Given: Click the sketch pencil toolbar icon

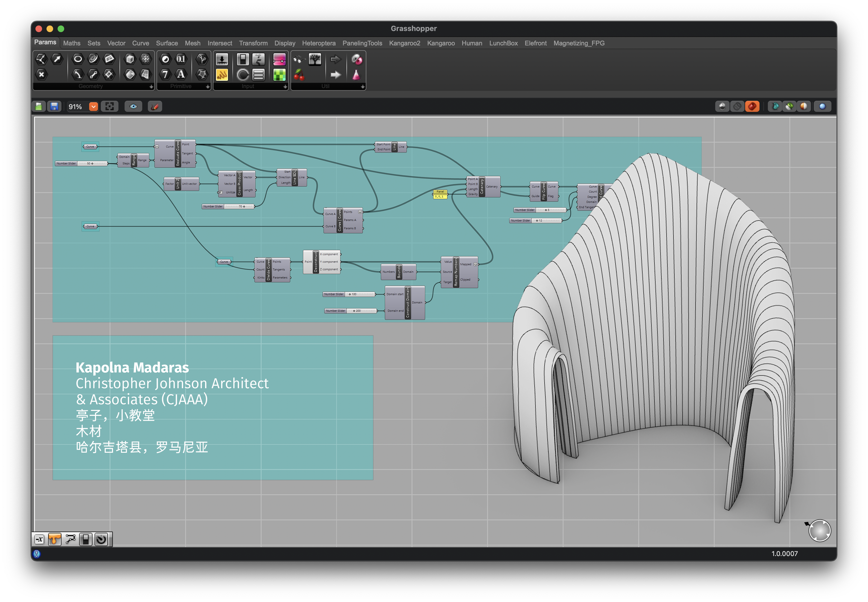Looking at the screenshot, I should point(155,107).
